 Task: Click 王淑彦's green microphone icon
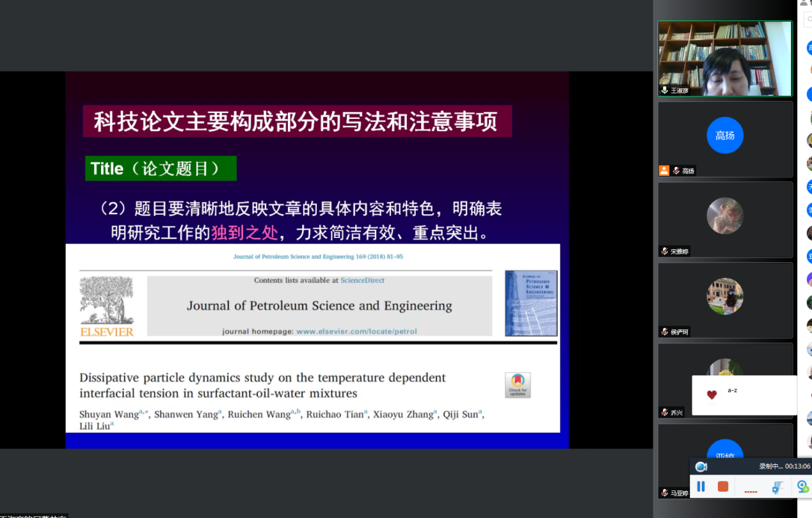coord(664,91)
